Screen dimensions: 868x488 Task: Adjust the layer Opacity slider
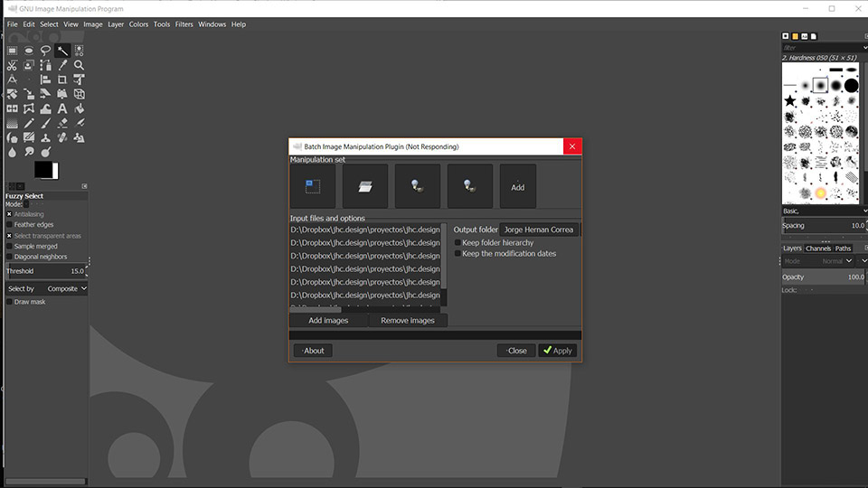(x=824, y=277)
